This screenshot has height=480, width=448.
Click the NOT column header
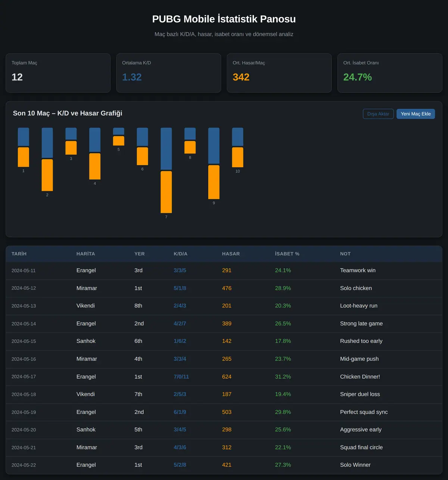coord(345,254)
